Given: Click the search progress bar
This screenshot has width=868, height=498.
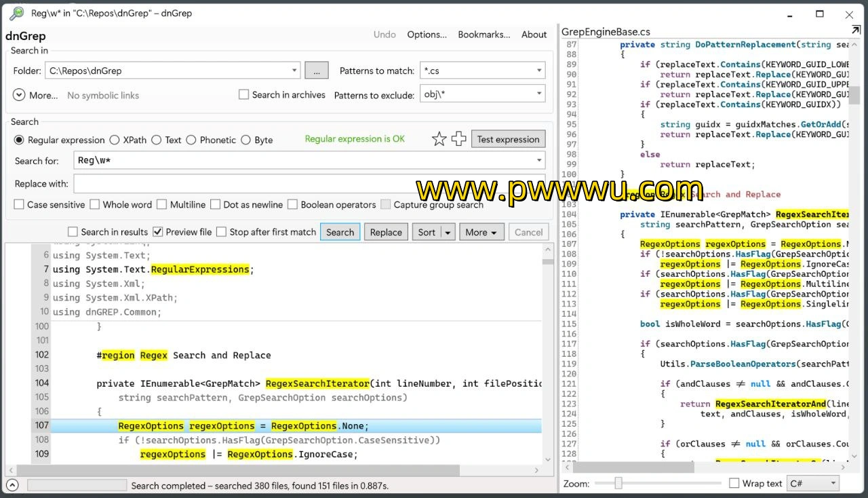Looking at the screenshot, I should (77, 486).
